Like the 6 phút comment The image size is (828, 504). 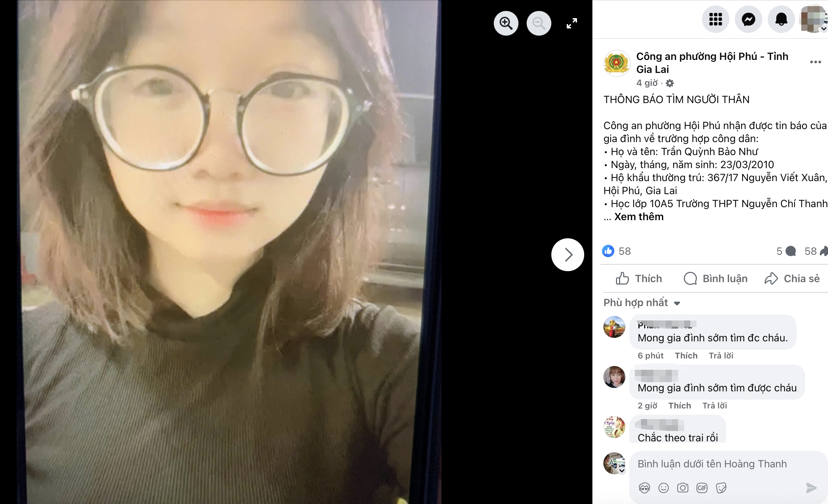click(686, 356)
